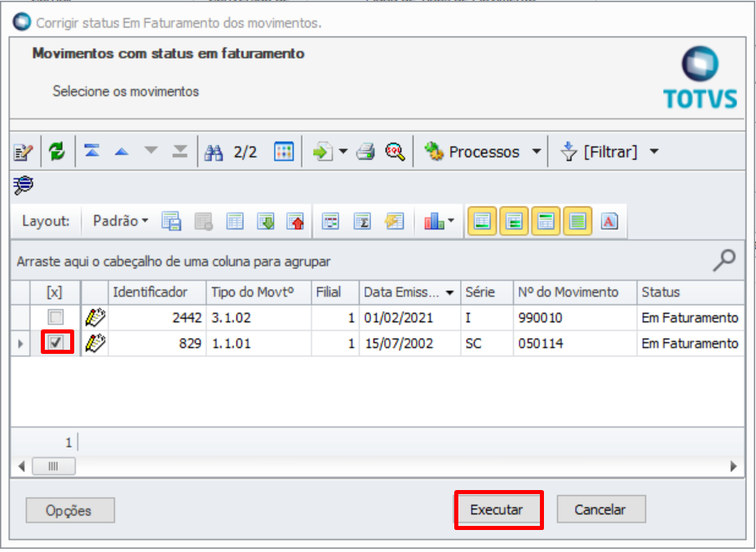756x552 pixels.
Task: Open the SQL magnifier query icon
Action: (395, 152)
